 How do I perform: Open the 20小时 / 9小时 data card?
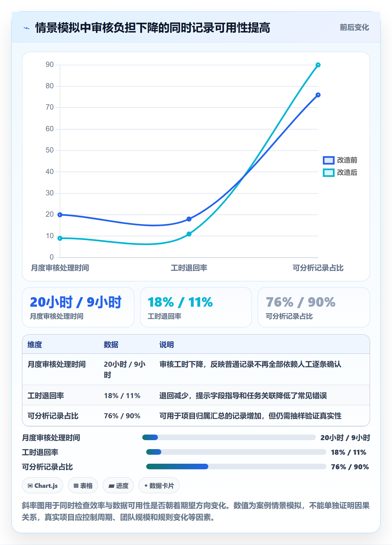[78, 307]
